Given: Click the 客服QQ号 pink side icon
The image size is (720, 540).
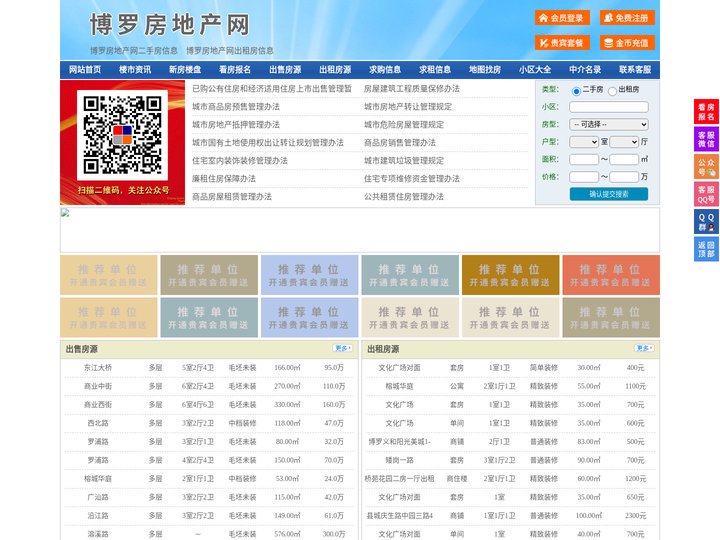Looking at the screenshot, I should pyautogui.click(x=706, y=194).
